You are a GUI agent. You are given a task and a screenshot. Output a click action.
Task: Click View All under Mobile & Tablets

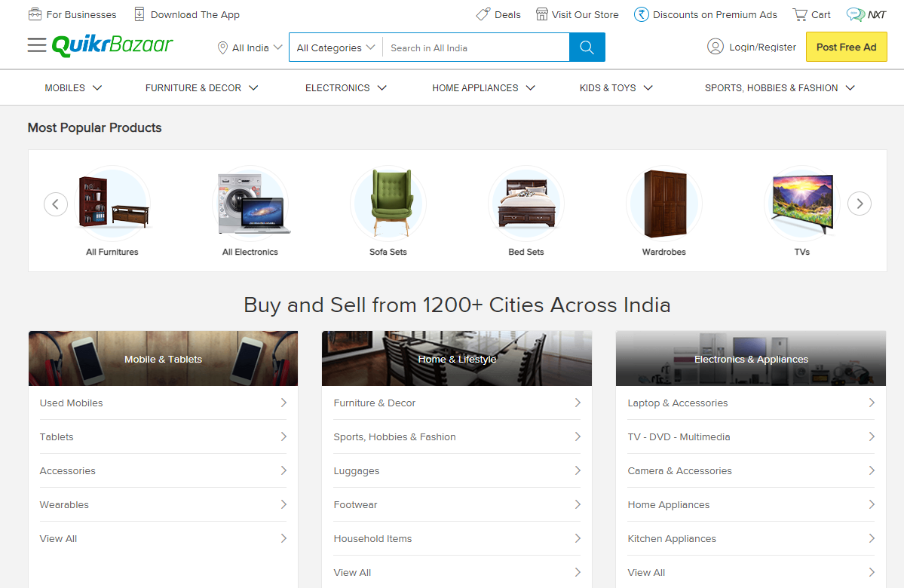pos(163,539)
